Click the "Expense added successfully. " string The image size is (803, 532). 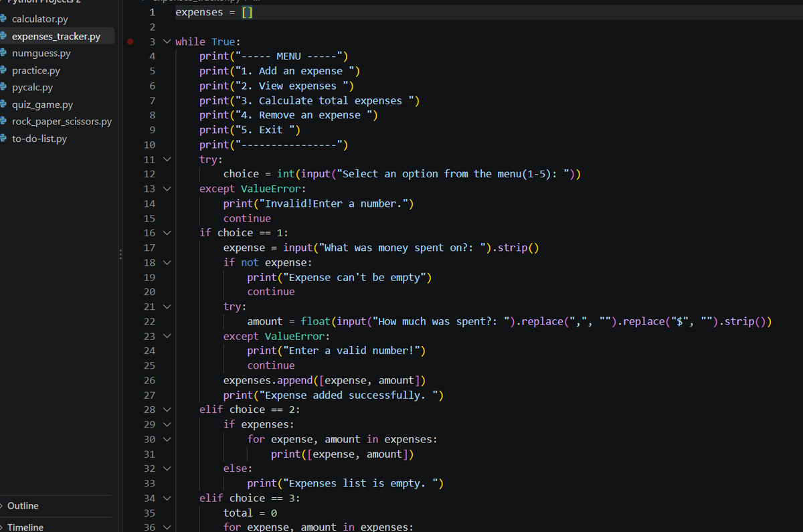coord(348,395)
